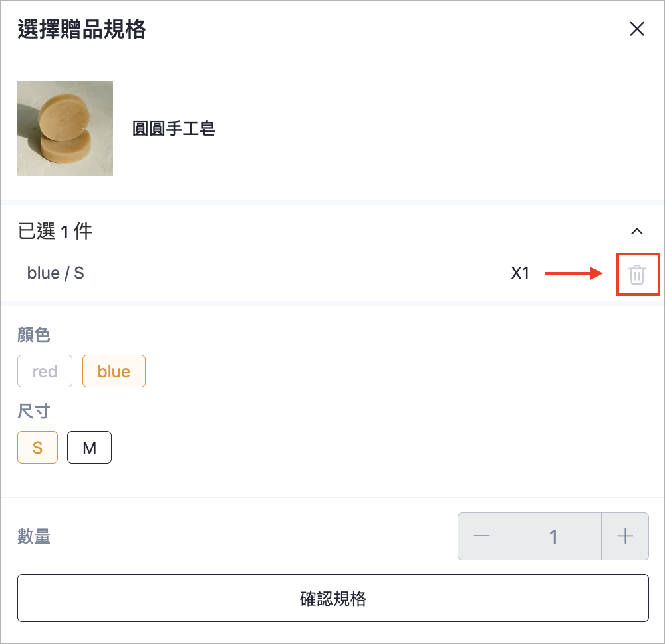Decrease quantity with minus button
The width and height of the screenshot is (665, 644).
[481, 536]
